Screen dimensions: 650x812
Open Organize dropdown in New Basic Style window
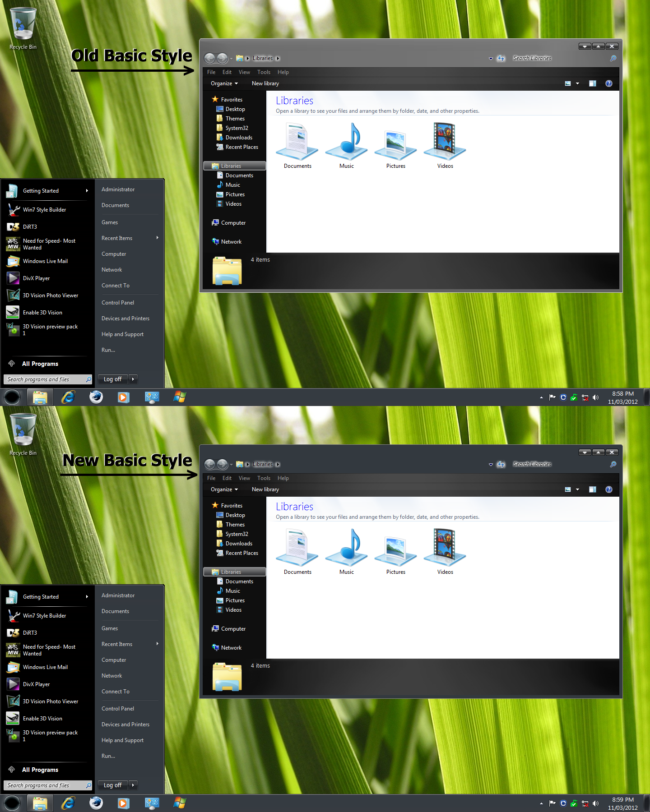pyautogui.click(x=224, y=489)
